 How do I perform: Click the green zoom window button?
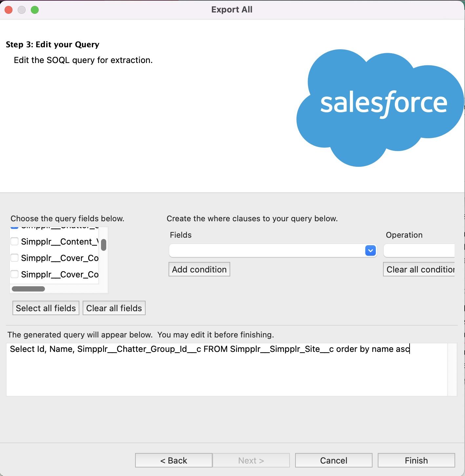[x=35, y=10]
